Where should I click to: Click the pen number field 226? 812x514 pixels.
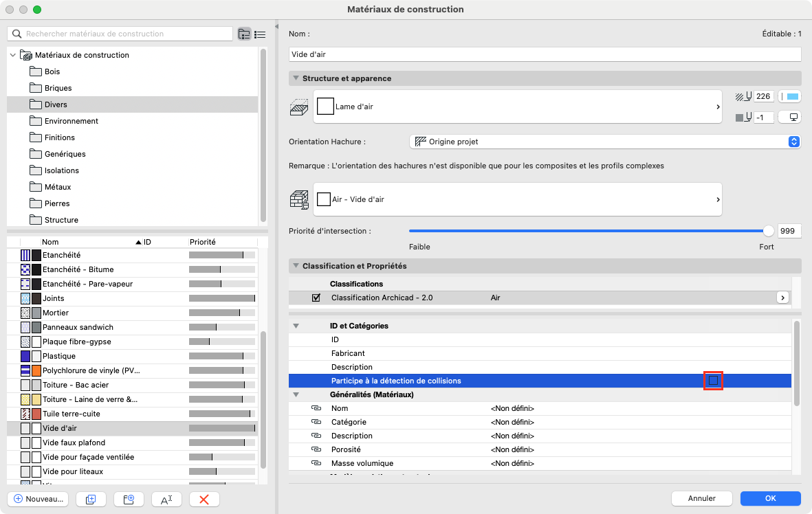(x=763, y=96)
